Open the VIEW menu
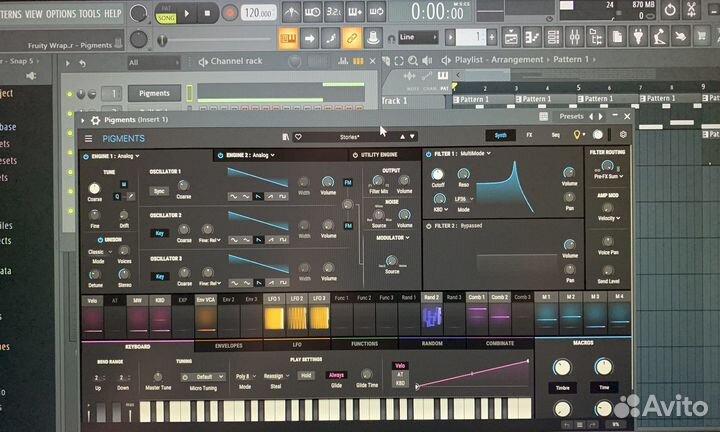Image resolution: width=720 pixels, height=432 pixels. coord(34,14)
